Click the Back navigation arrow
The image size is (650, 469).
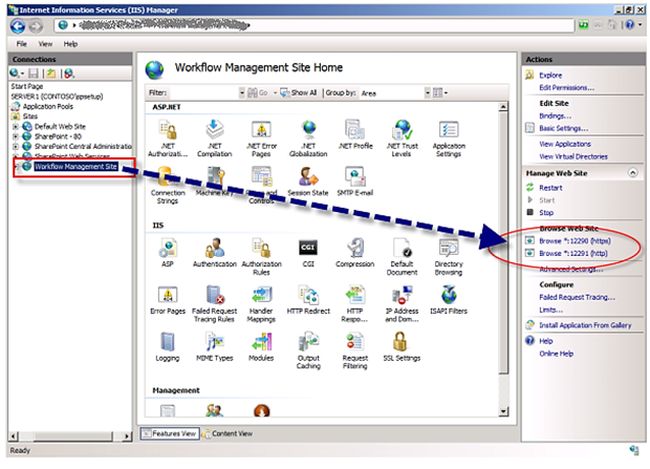[18, 26]
